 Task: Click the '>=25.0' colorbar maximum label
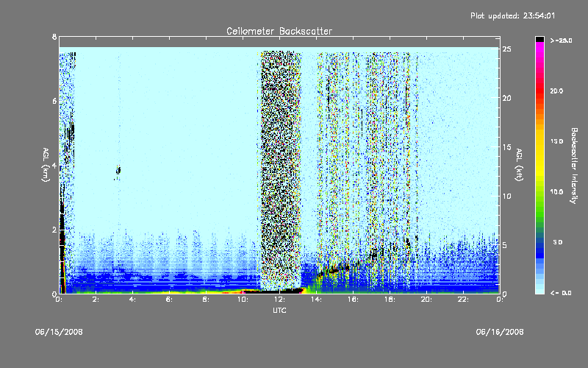pyautogui.click(x=562, y=40)
